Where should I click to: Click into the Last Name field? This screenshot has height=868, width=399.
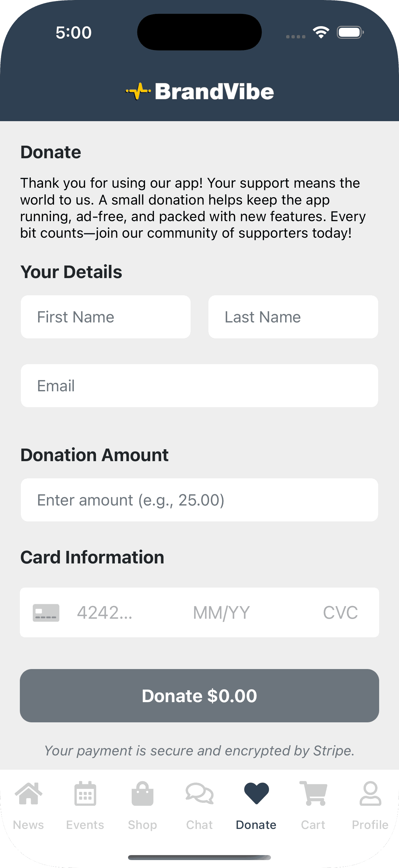coord(293,317)
